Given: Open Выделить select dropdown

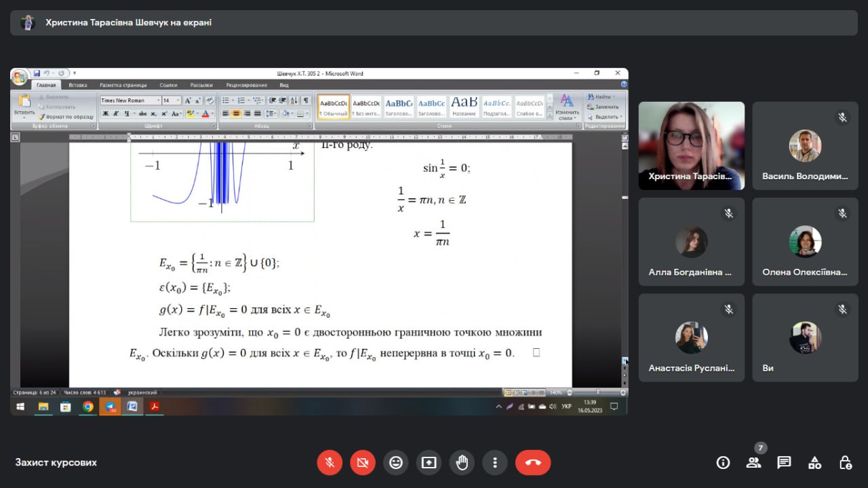Looking at the screenshot, I should [x=604, y=117].
